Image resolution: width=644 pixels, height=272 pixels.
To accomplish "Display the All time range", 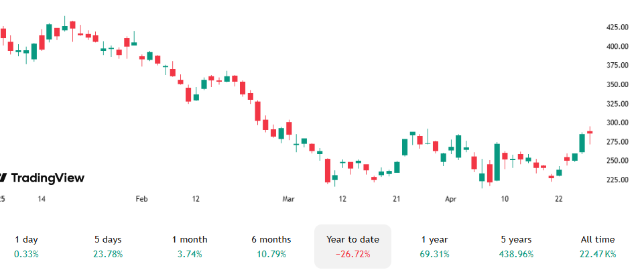I will click(598, 246).
